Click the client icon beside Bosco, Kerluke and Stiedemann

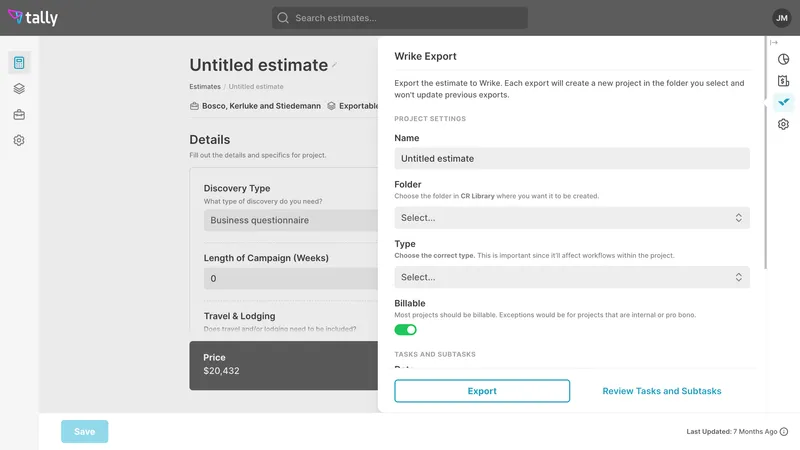pos(194,106)
